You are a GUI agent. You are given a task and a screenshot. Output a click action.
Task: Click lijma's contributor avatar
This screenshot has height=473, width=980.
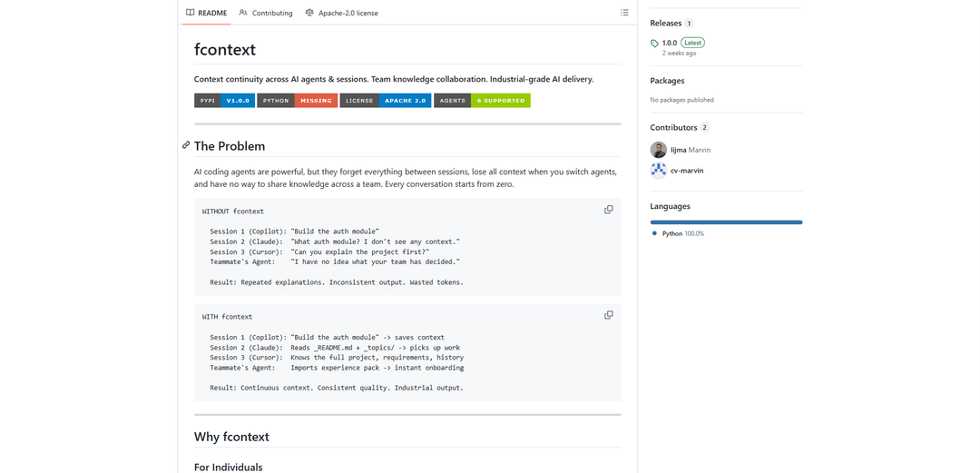(x=659, y=150)
